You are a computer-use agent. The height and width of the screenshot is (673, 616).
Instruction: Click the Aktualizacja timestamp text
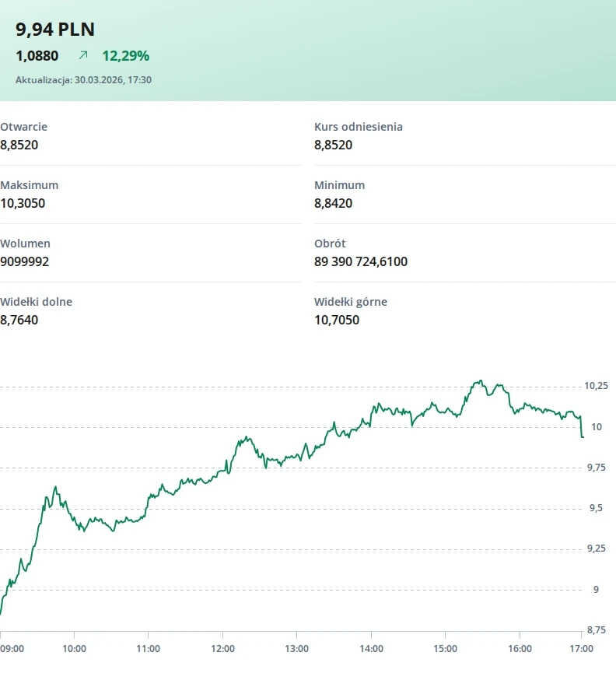click(83, 79)
